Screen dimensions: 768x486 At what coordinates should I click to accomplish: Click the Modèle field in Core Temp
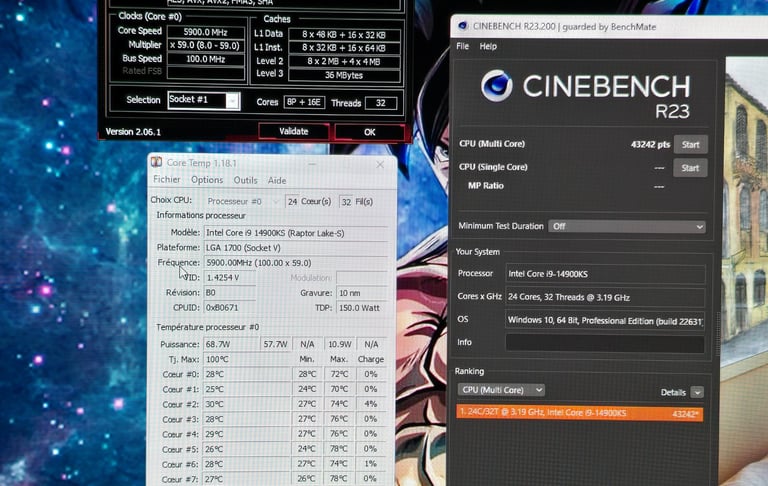296,233
